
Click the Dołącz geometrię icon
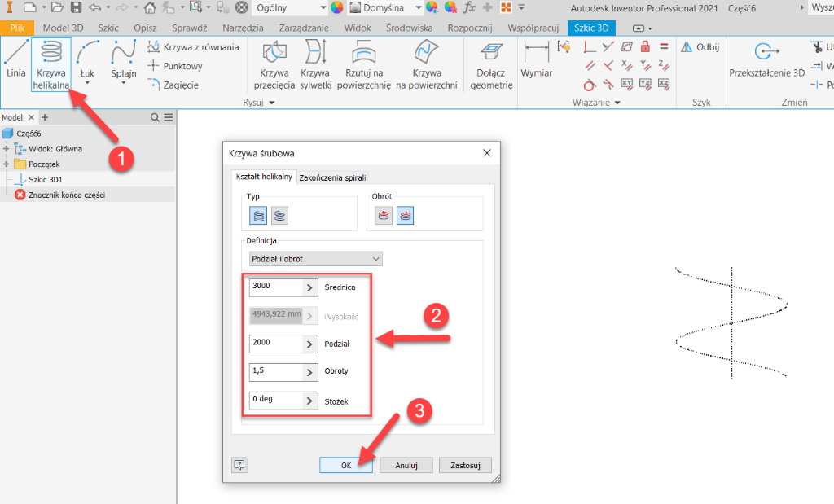[x=491, y=65]
